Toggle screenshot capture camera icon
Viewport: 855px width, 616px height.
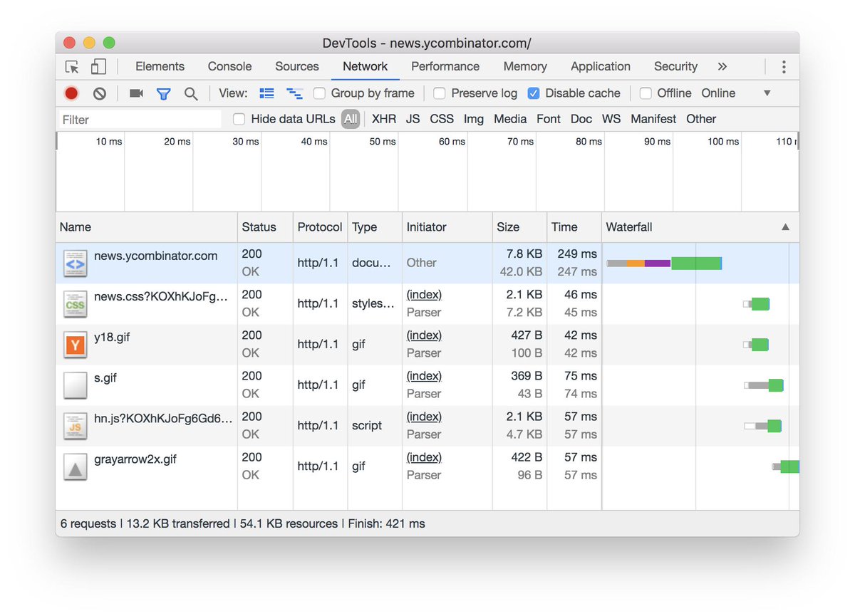pyautogui.click(x=136, y=93)
